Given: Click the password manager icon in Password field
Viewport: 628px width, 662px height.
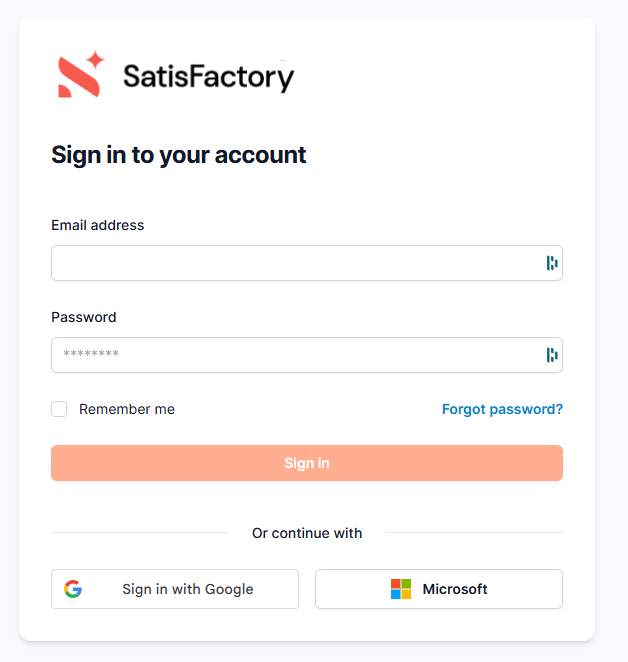Looking at the screenshot, I should click(552, 355).
